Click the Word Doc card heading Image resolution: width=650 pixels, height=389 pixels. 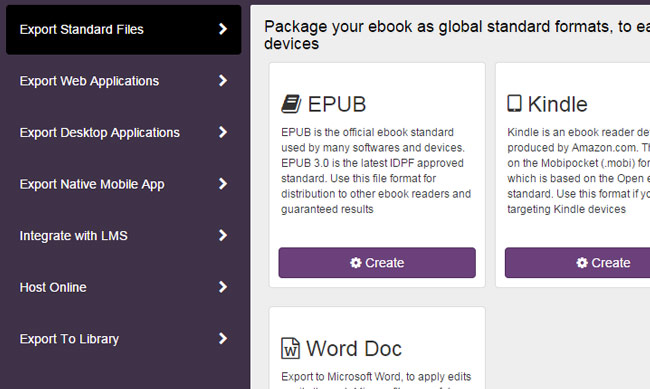click(354, 348)
